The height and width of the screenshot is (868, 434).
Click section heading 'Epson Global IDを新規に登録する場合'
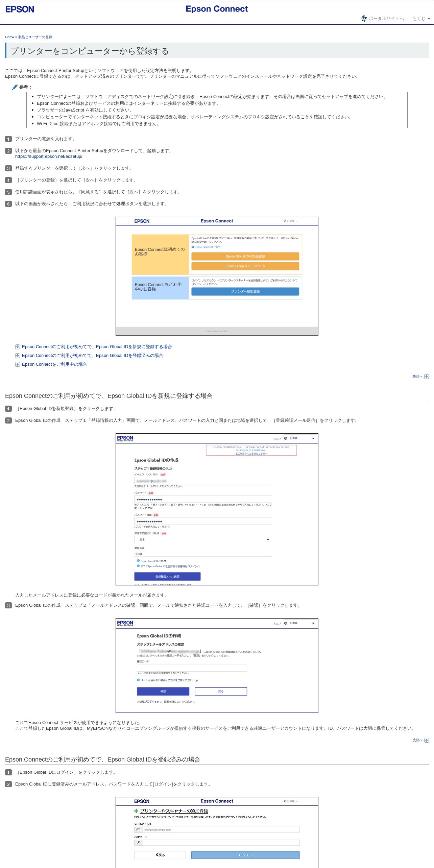[x=108, y=396]
